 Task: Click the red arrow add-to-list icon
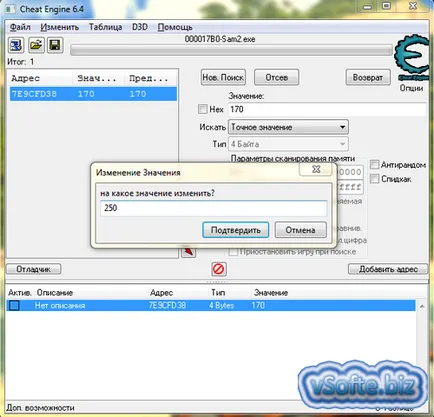[x=188, y=251]
